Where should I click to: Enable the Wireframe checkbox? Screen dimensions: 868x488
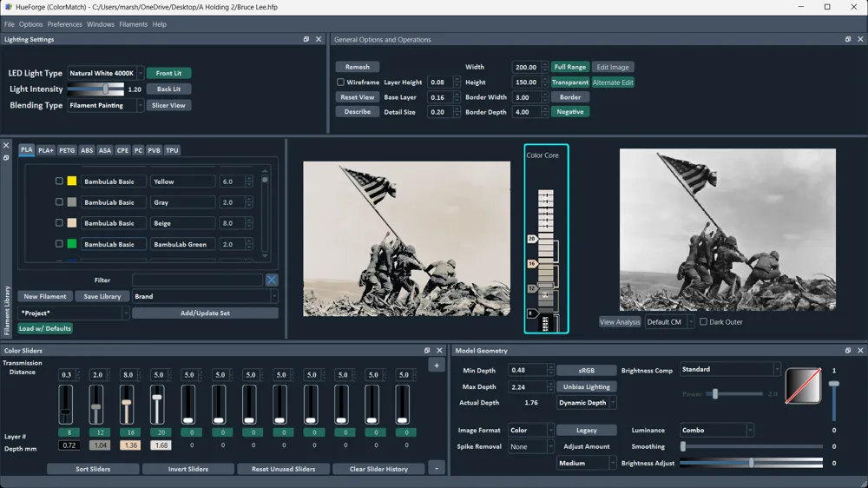(x=340, y=82)
